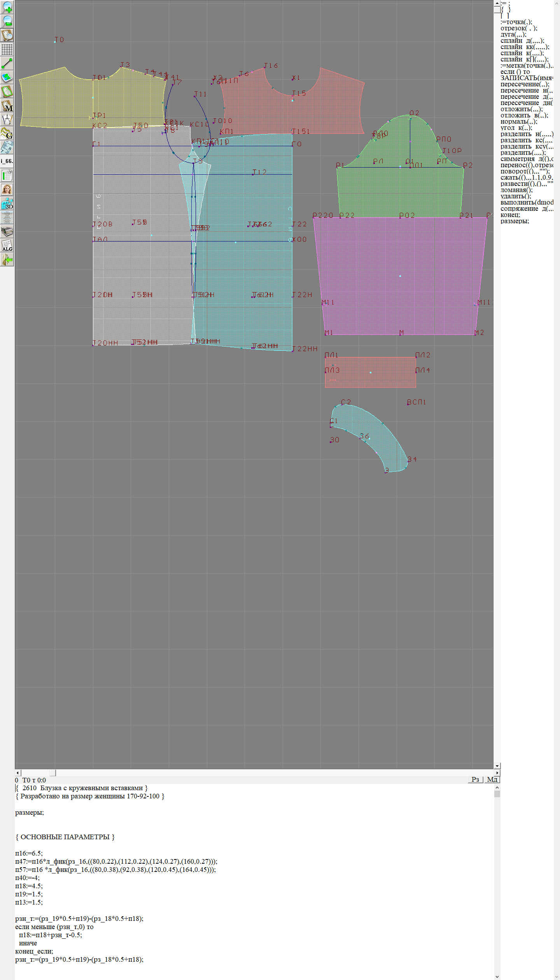
Task: Select the line segment tool
Action: (x=7, y=63)
